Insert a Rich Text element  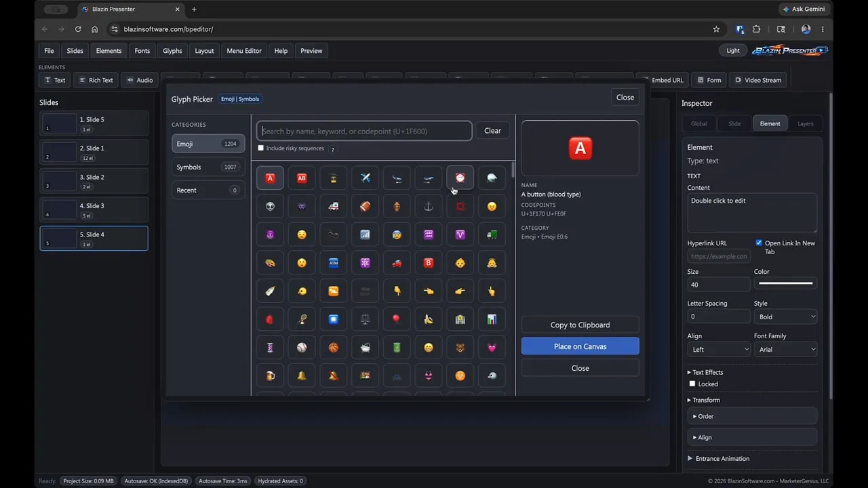[x=96, y=80]
